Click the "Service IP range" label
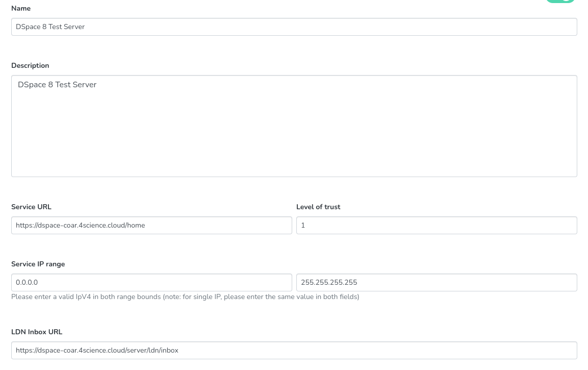Image resolution: width=588 pixels, height=370 pixels. click(x=38, y=264)
